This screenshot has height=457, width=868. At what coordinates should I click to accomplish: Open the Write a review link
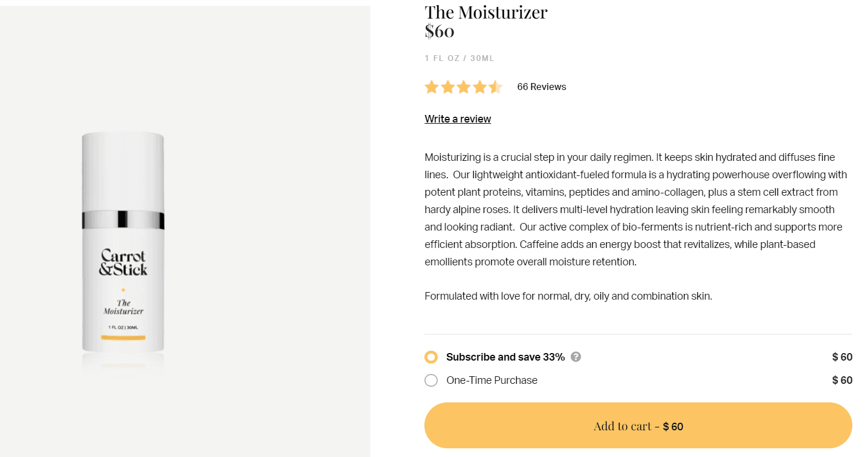pyautogui.click(x=458, y=119)
